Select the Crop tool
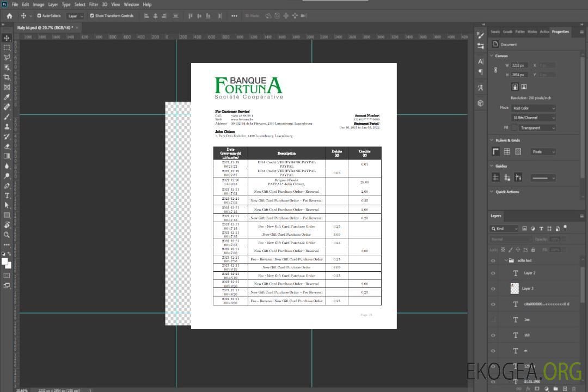Image resolution: width=588 pixels, height=392 pixels. coord(7,77)
